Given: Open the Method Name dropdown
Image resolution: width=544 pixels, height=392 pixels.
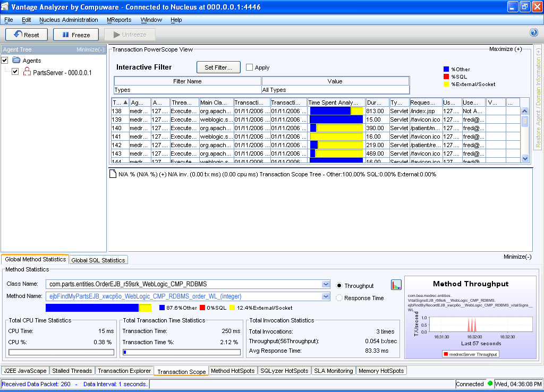Looking at the screenshot, I should [x=326, y=296].
